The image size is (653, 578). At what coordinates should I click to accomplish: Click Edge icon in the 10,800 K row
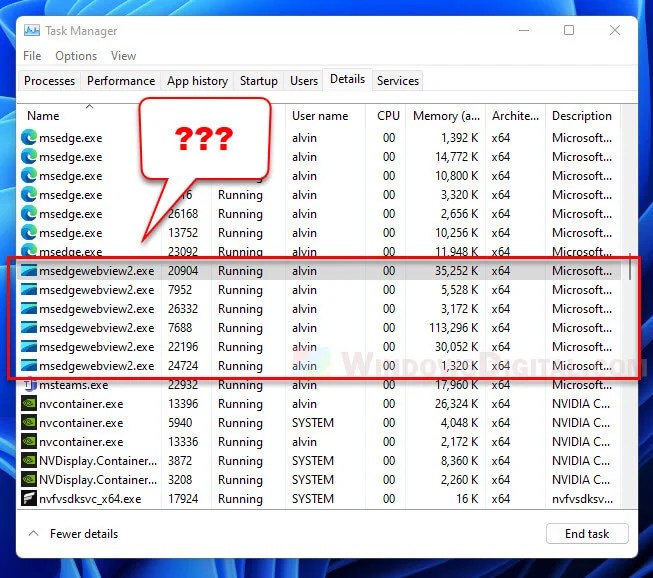click(29, 176)
